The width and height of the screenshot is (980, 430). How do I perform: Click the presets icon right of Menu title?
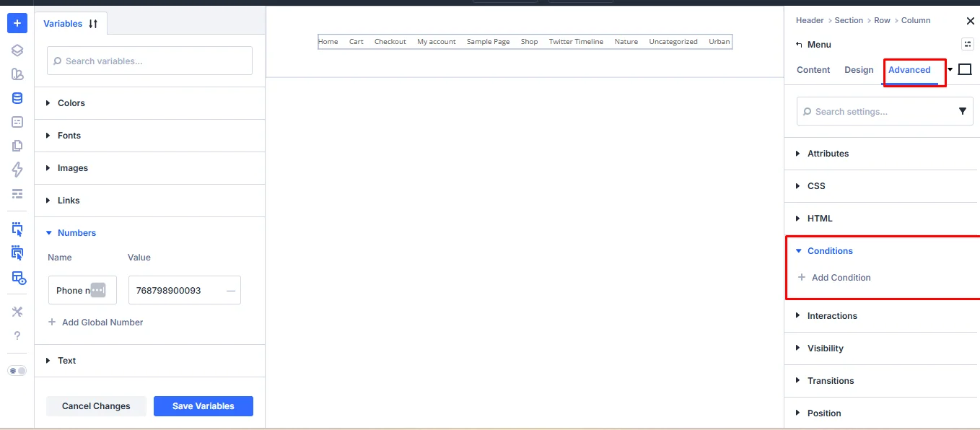tap(968, 44)
